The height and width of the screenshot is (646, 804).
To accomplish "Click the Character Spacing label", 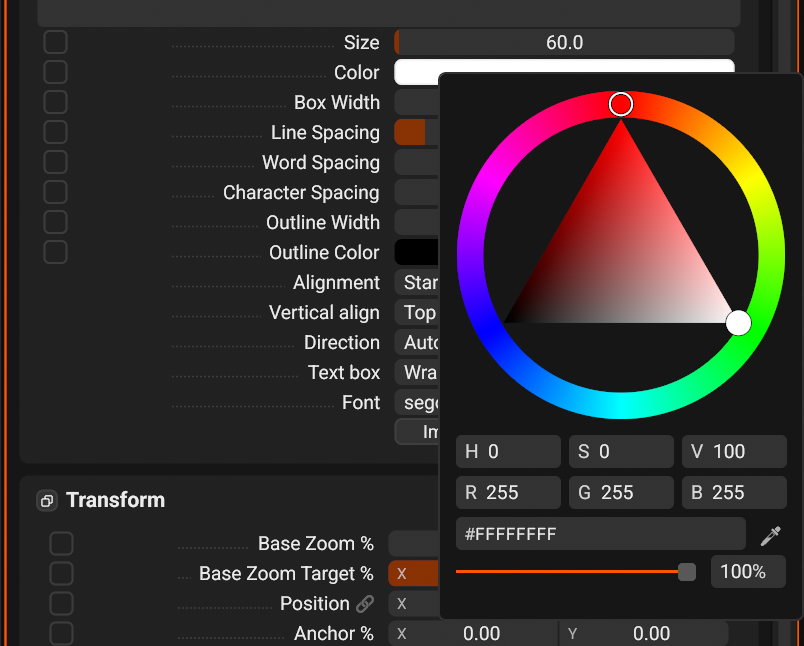I will point(301,192).
